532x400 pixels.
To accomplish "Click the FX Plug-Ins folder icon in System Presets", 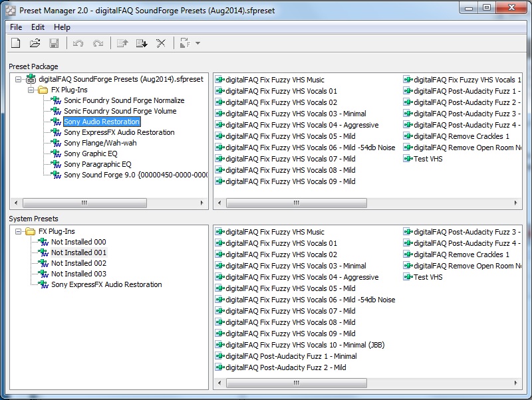I will 31,231.
